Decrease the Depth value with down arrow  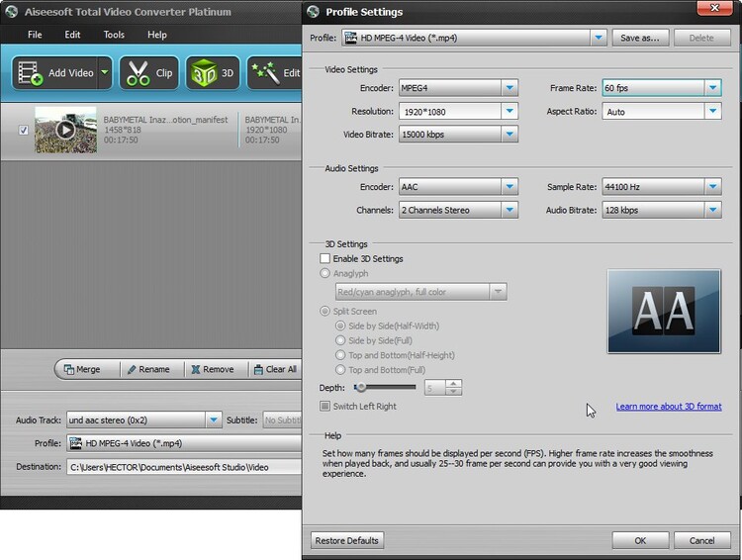[453, 391]
